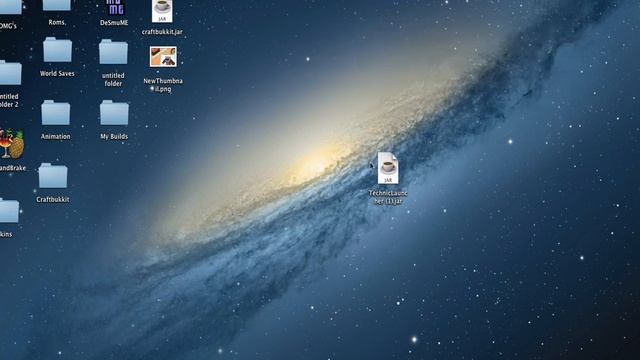Viewport: 640px width, 360px height.
Task: Click the World Saves label text
Action: coord(57,73)
